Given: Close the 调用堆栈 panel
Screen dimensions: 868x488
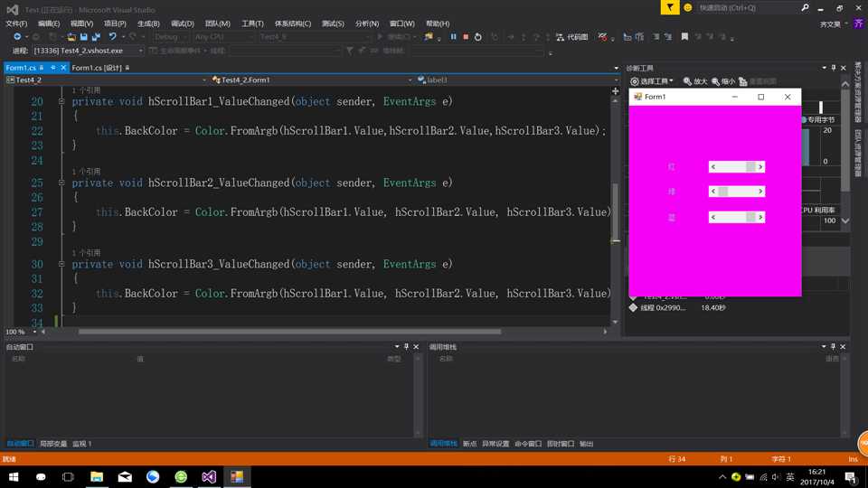Looking at the screenshot, I should [843, 347].
